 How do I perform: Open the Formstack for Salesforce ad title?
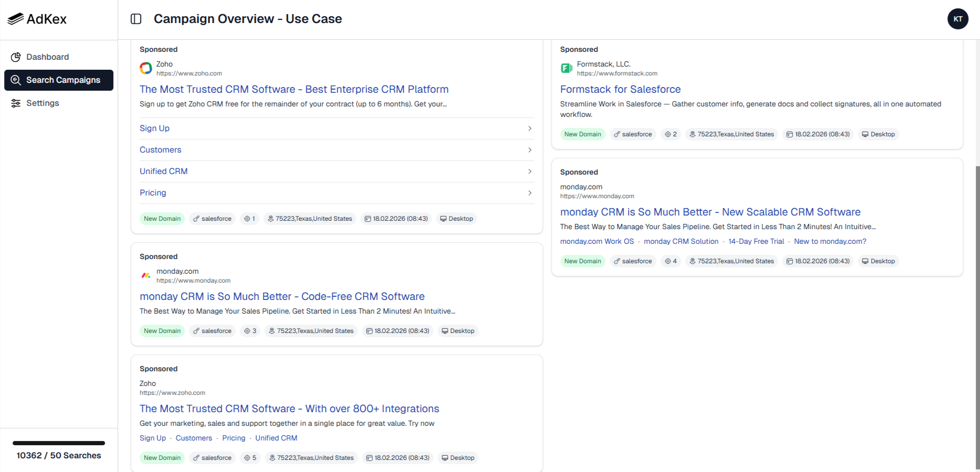(620, 90)
